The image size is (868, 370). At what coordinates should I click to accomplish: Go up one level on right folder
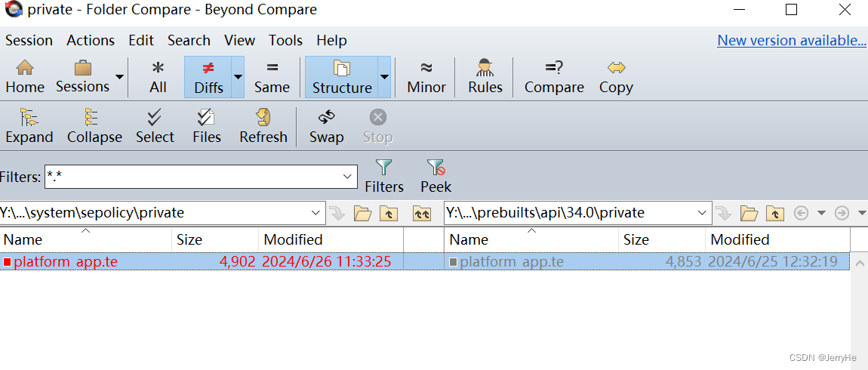[x=775, y=213]
